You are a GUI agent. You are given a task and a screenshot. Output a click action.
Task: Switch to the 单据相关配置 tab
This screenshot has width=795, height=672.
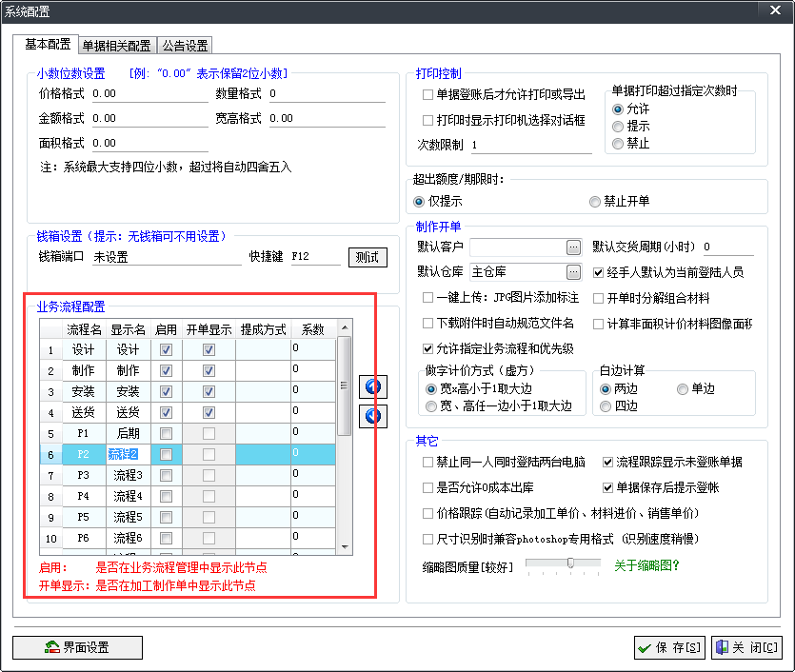pyautogui.click(x=116, y=46)
